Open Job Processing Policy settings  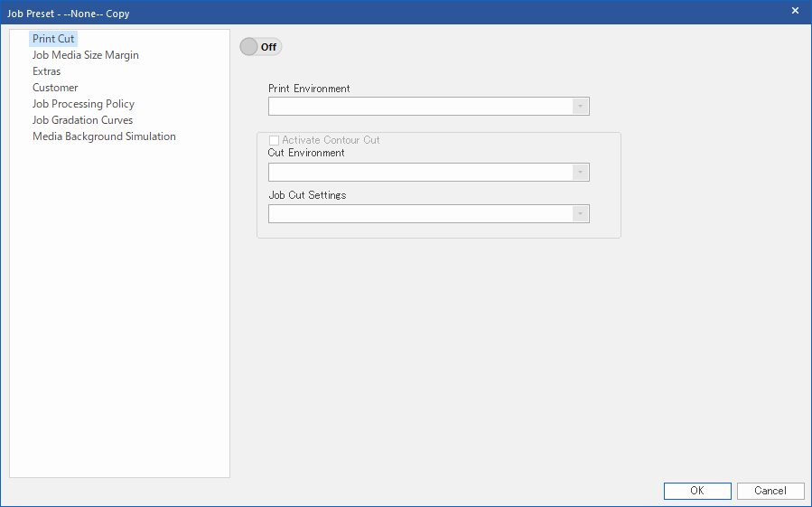tap(83, 104)
